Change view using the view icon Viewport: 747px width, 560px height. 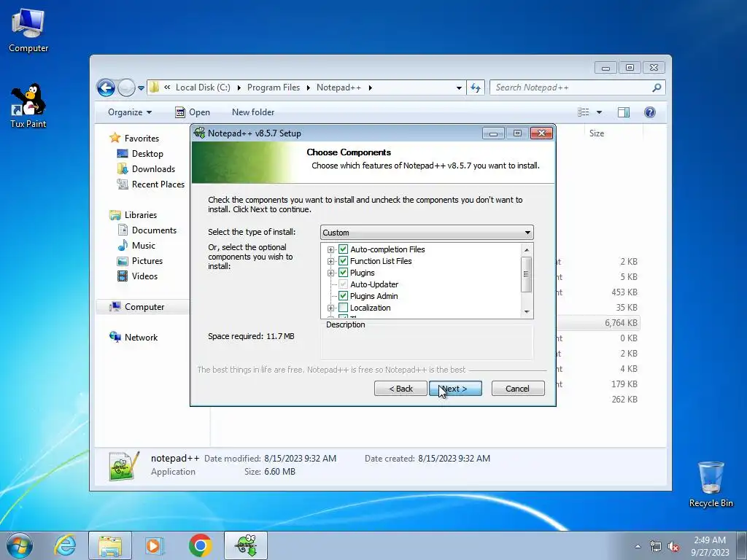coord(584,112)
